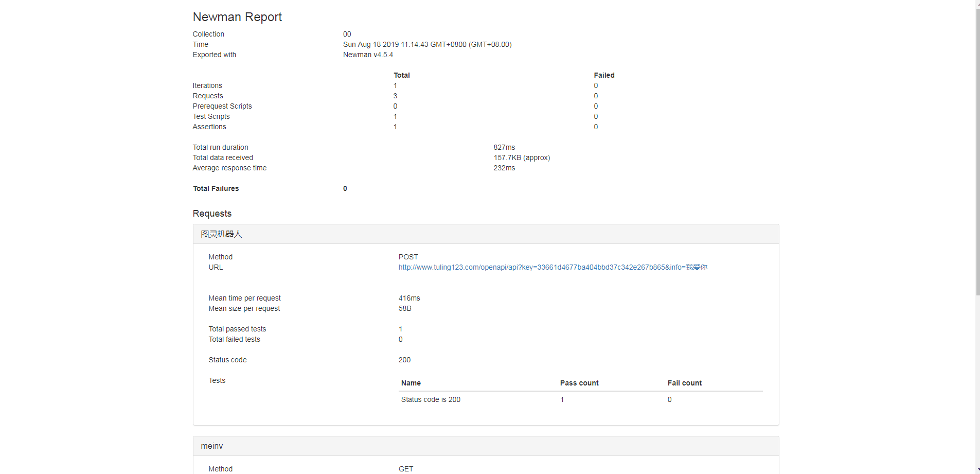Collapse the 图灵机器人 request panel header

(x=486, y=234)
